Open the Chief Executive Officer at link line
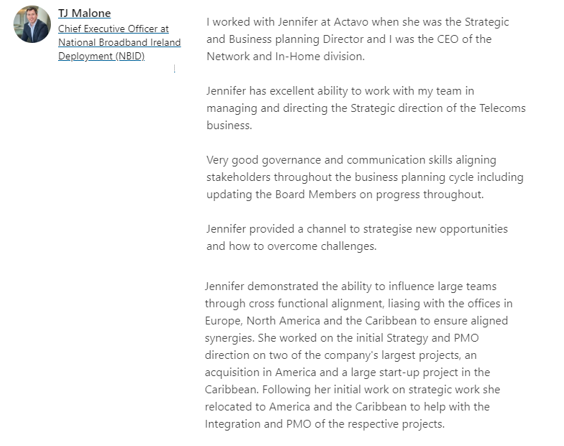Screen dimensions: 564x446 tap(113, 28)
